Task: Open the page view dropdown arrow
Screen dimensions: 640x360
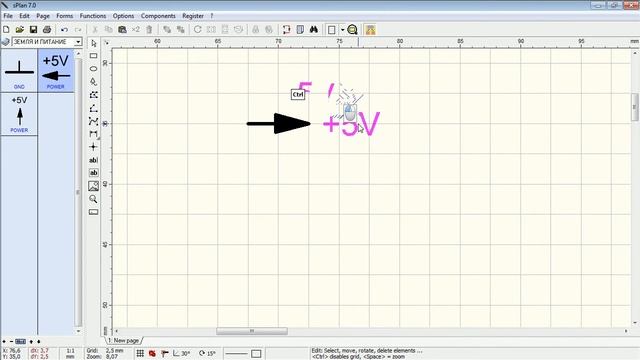Action: tap(342, 29)
